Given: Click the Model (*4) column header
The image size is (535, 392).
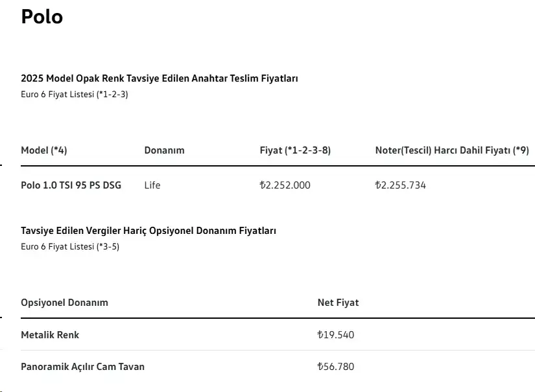Looking at the screenshot, I should (44, 150).
